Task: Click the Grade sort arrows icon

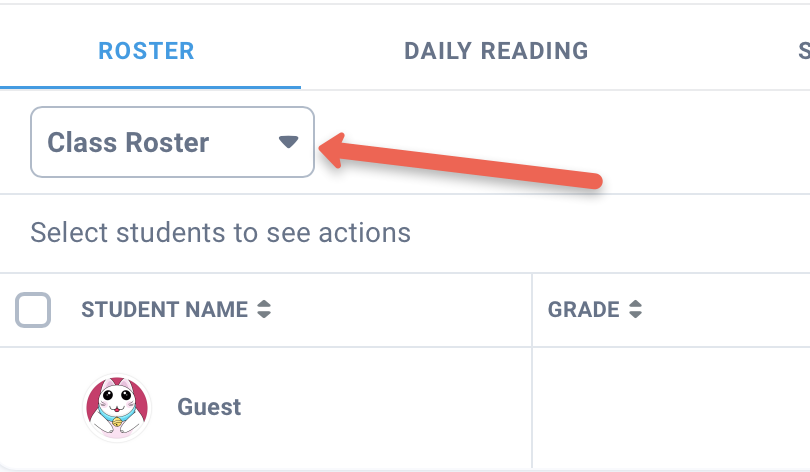Action: pos(635,310)
